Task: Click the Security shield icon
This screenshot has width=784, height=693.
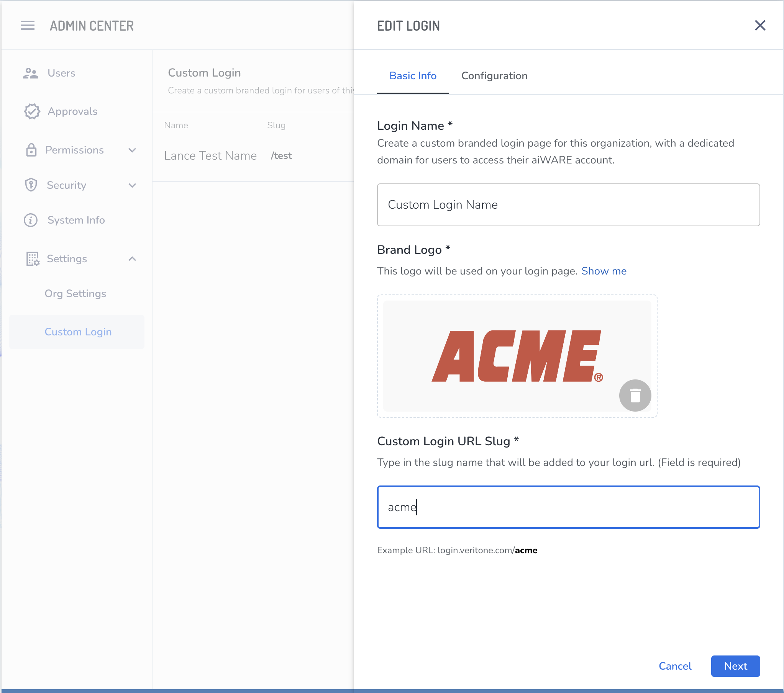Action: (x=31, y=185)
